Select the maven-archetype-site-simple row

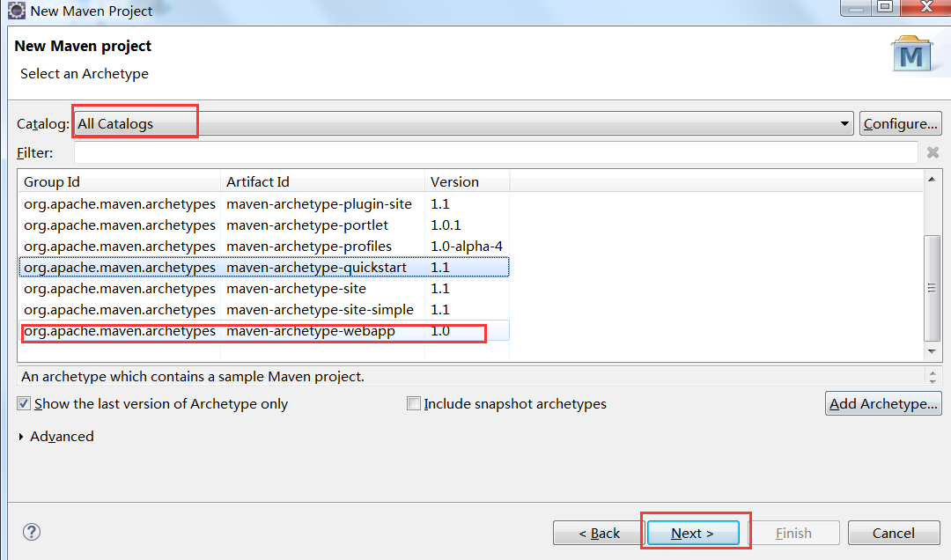point(264,309)
